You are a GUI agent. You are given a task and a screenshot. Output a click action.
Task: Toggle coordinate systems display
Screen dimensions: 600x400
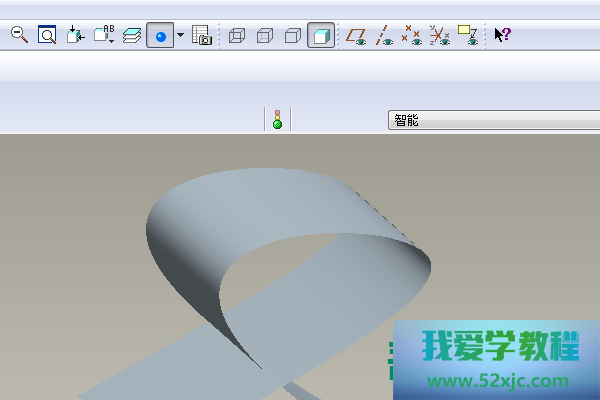pyautogui.click(x=438, y=36)
